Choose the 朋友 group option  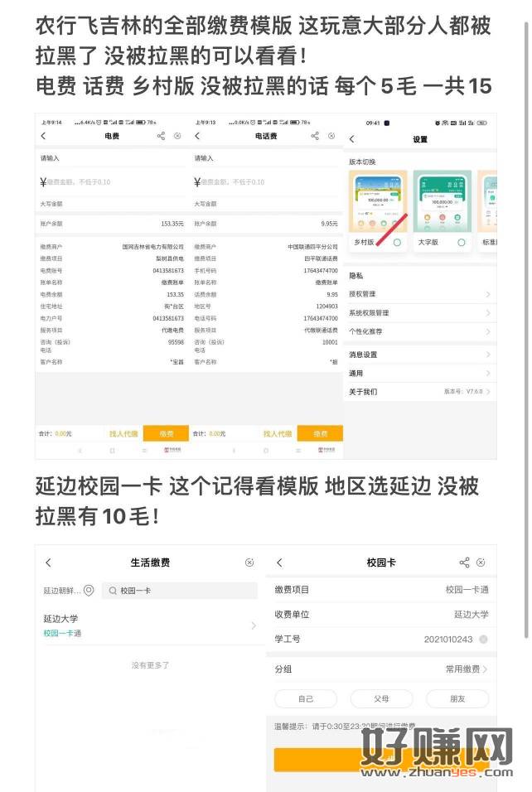[x=457, y=698]
